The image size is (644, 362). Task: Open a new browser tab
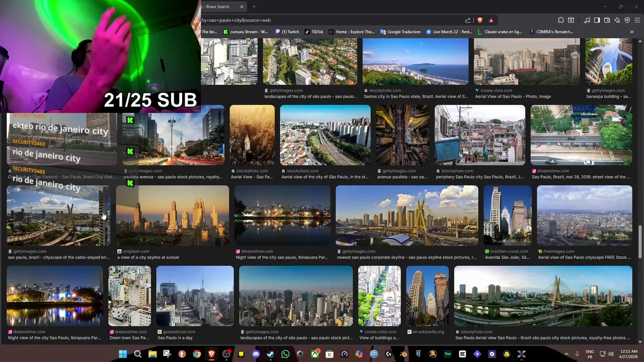(x=254, y=7)
